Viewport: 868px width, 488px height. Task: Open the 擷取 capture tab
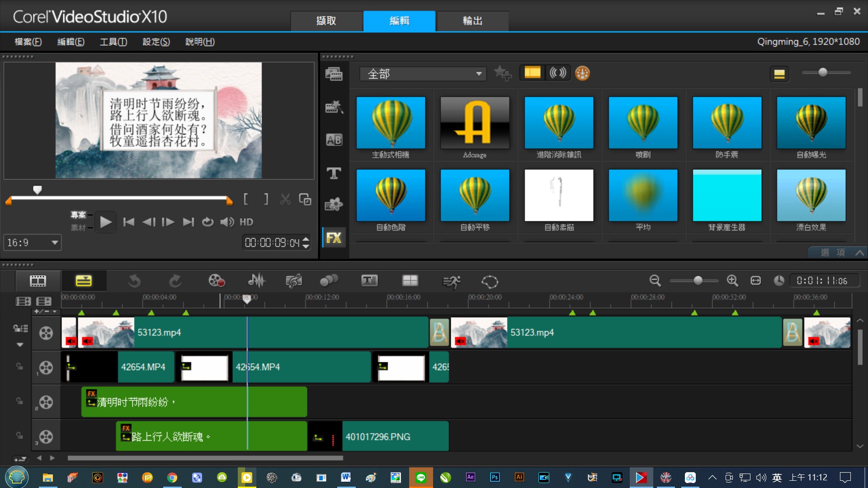326,21
